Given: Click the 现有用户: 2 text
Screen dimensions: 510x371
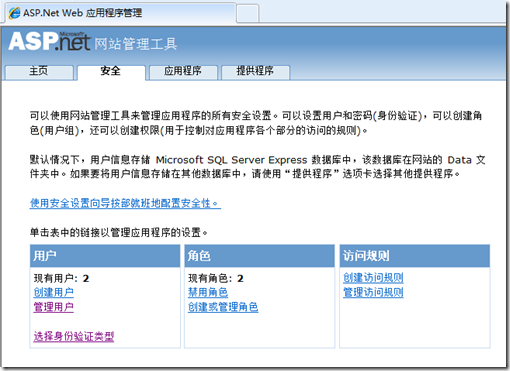Looking at the screenshot, I should [61, 278].
